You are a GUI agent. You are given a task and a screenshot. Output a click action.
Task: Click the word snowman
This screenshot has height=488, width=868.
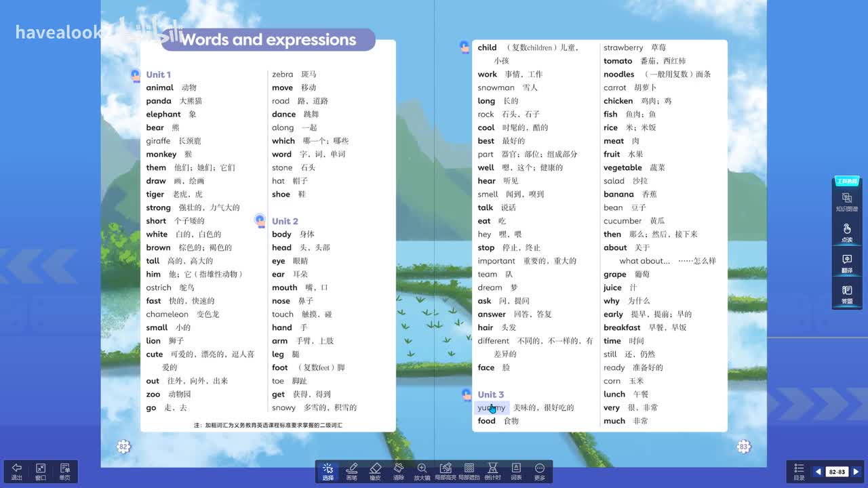point(496,87)
